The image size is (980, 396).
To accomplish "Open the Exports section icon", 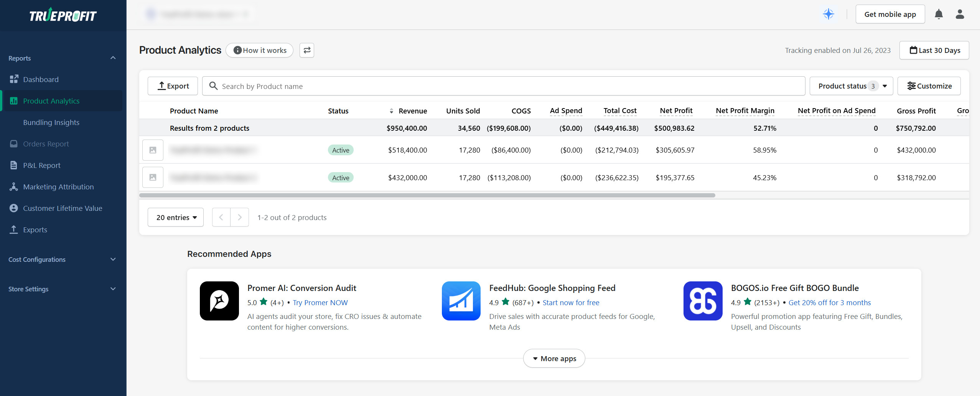I will [x=14, y=229].
